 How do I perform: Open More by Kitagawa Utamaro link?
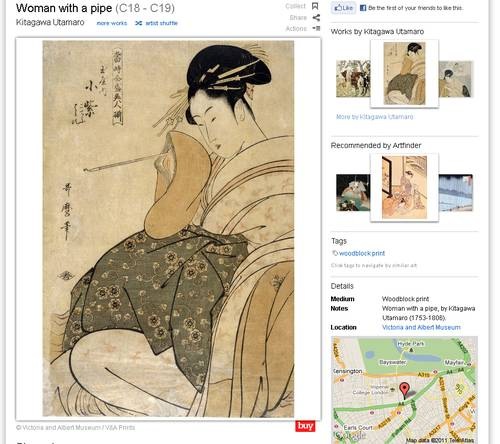coord(374,117)
